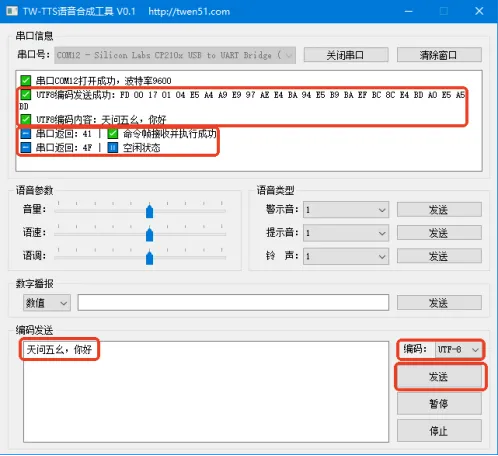498x456 pixels.
Task: Click 发送 button under 编码 dropdown
Action: 439,377
